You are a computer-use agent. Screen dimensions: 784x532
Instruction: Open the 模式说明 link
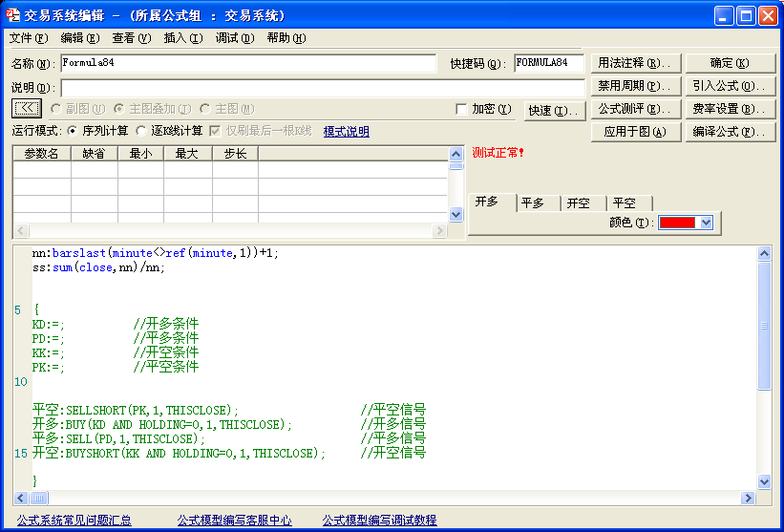pos(346,132)
